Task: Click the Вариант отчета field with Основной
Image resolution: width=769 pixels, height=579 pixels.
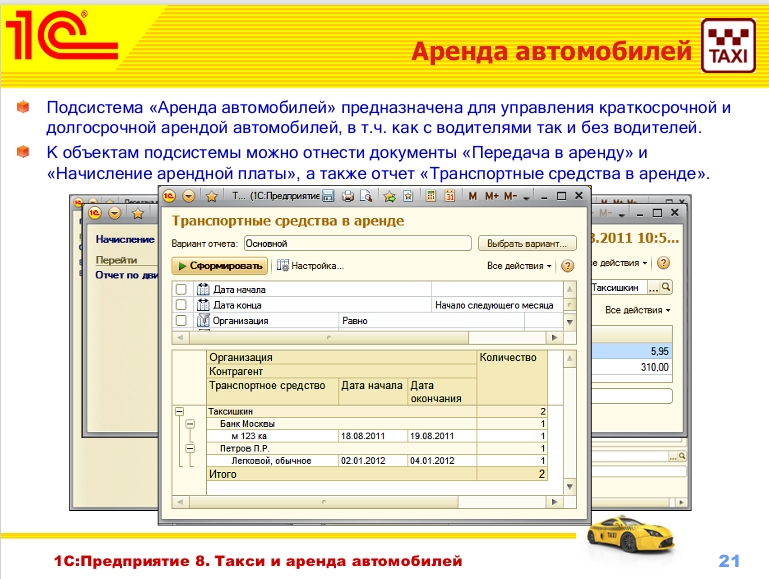Action: 357,243
